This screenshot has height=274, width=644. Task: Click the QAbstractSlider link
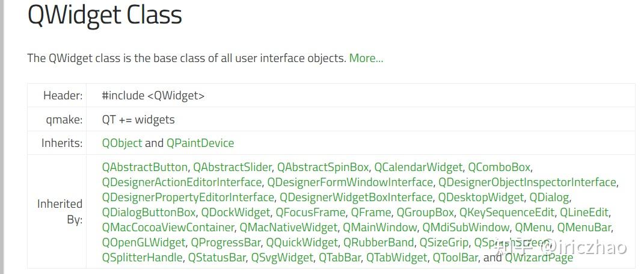tap(233, 167)
